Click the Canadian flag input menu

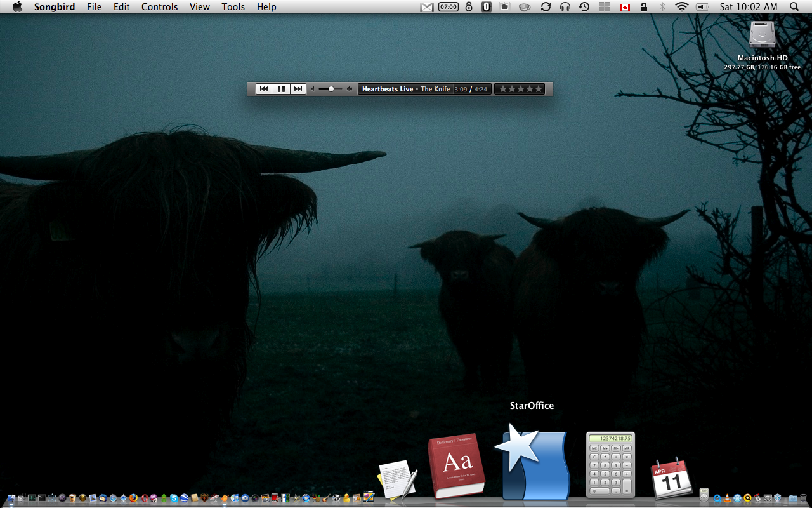[x=625, y=7]
